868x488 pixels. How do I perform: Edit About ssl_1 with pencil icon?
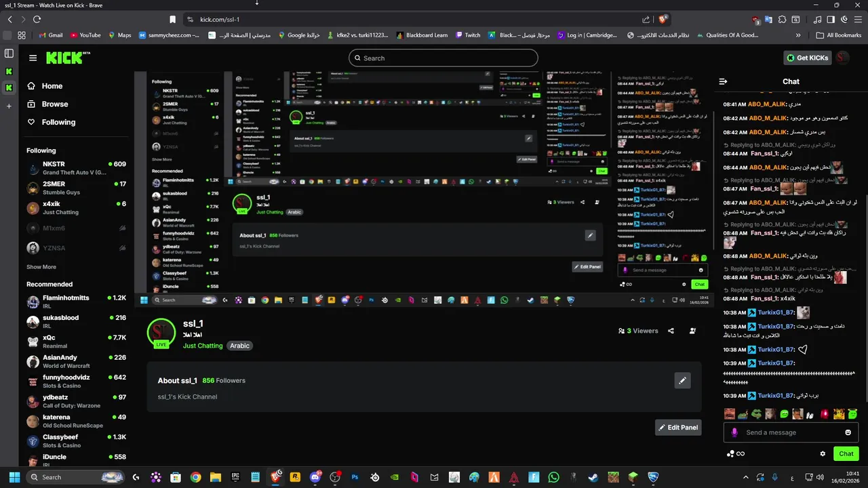pyautogui.click(x=682, y=381)
